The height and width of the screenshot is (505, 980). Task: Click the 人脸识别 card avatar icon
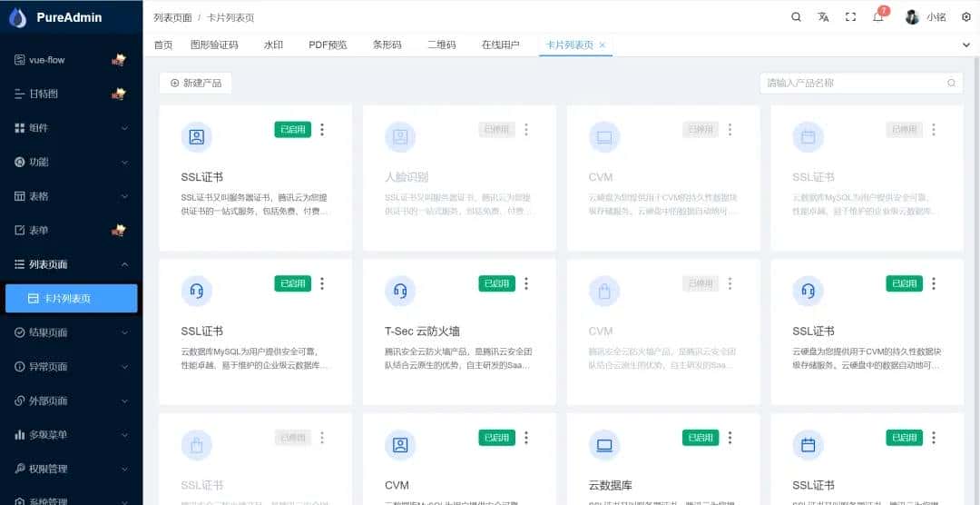click(401, 137)
